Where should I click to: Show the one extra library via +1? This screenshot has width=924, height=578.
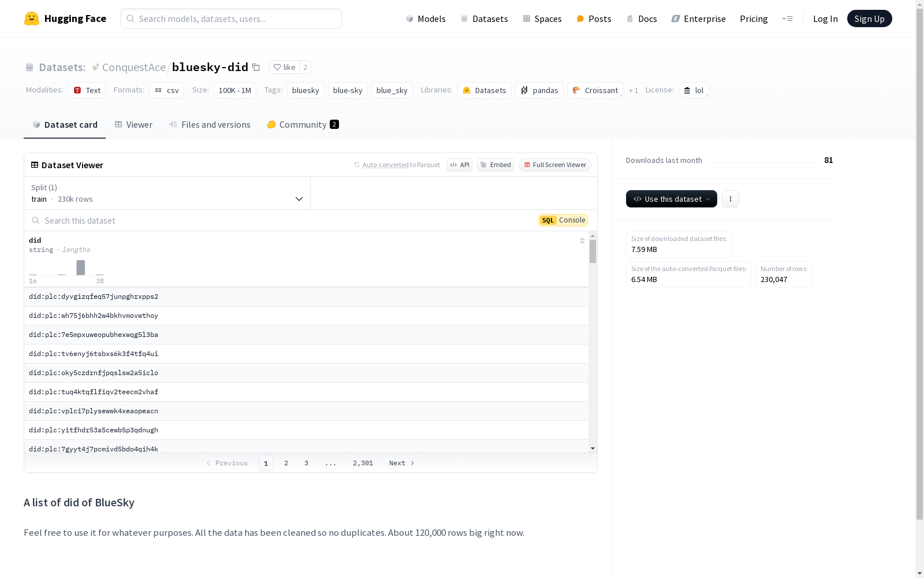click(x=634, y=90)
